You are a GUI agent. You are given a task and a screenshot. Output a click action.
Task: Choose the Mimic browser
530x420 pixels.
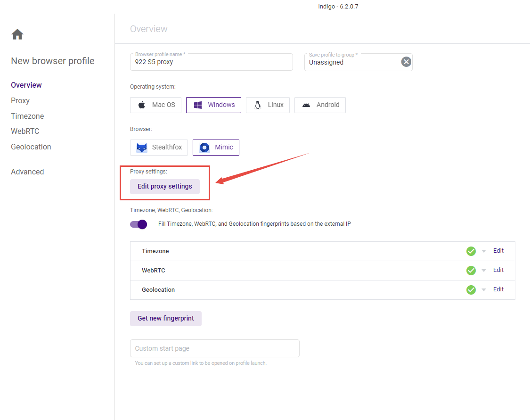click(x=216, y=148)
